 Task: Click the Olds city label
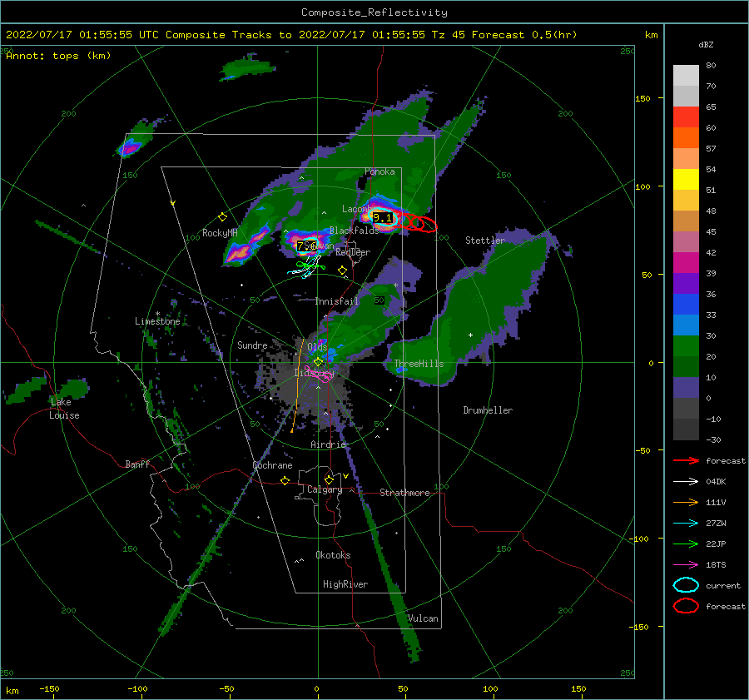pyautogui.click(x=317, y=347)
